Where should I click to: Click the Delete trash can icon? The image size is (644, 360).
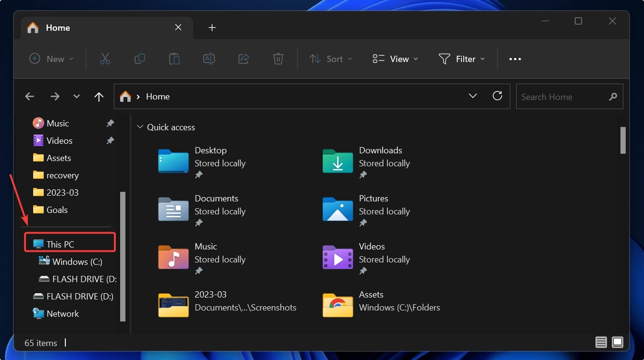[x=278, y=59]
